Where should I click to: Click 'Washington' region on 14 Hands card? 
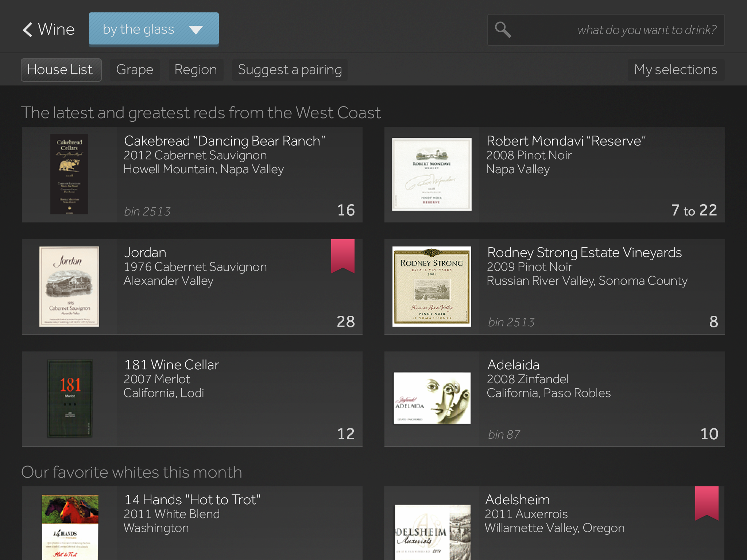[156, 528]
